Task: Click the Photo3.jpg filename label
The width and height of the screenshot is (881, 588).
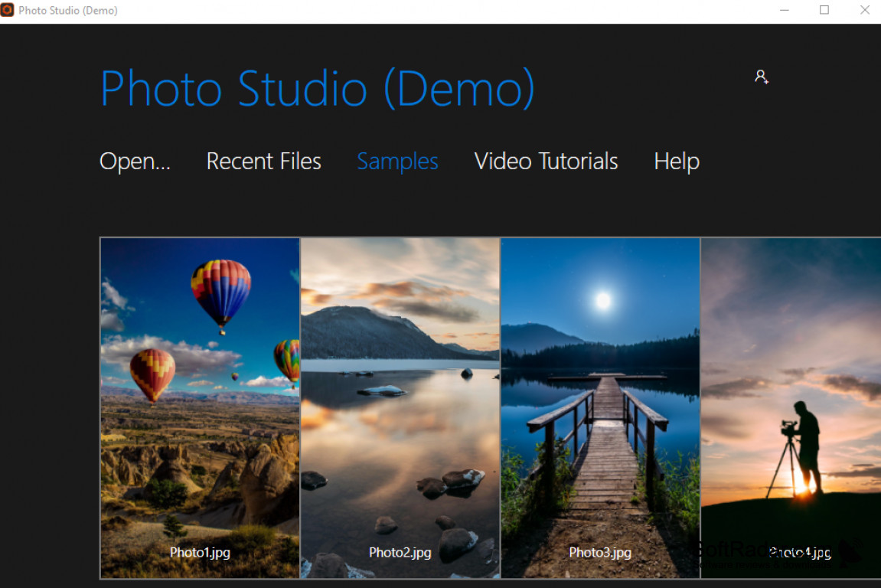Action: click(600, 552)
